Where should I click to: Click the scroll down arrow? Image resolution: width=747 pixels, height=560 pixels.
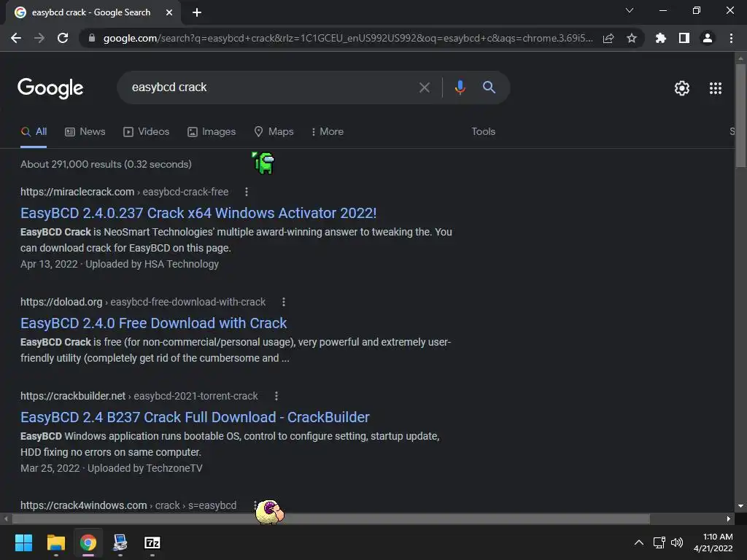coord(740,506)
